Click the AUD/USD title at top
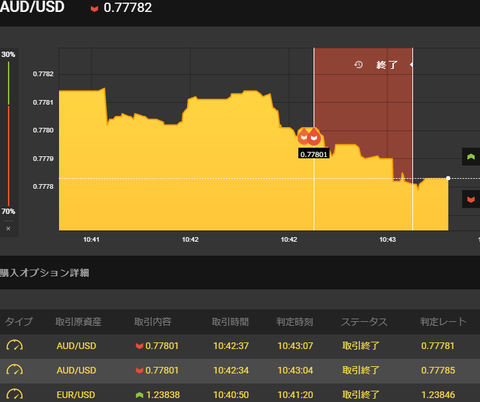The image size is (480, 402). 32,7
